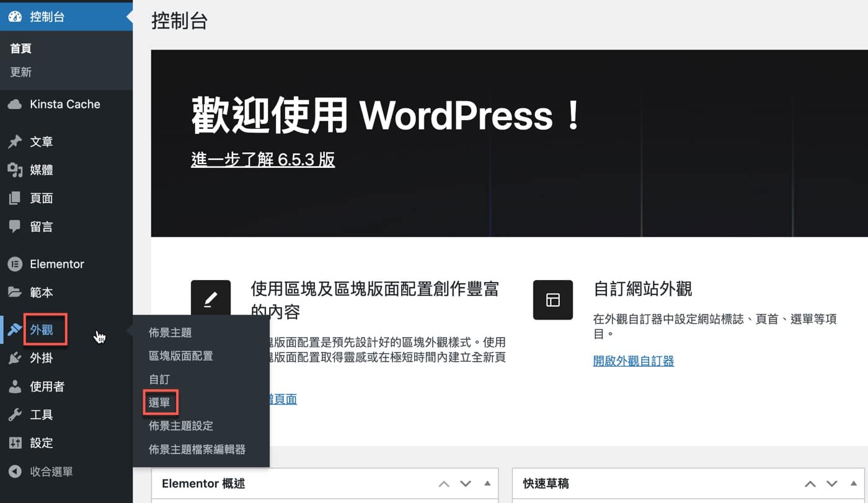Screen dimensions: 868x503
Task: Go to 首頁 in the sidebar submenu
Action: coord(21,48)
